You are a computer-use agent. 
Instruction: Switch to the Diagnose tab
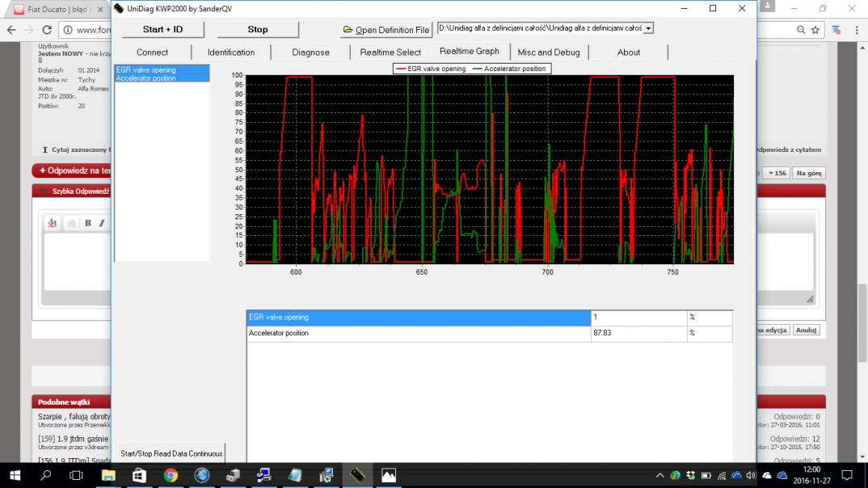click(310, 53)
